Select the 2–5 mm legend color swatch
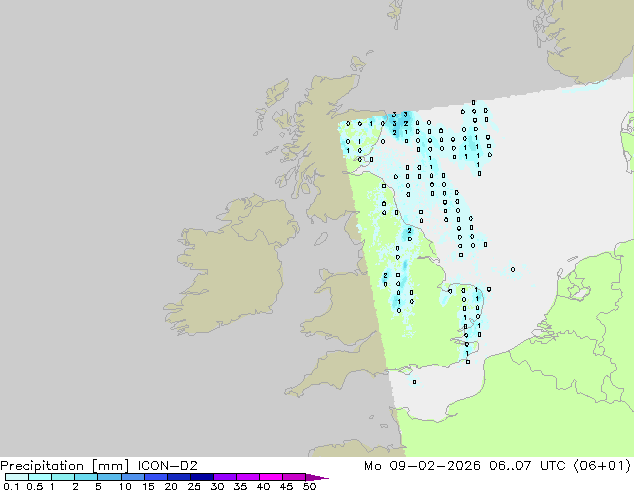Image resolution: width=634 pixels, height=490 pixels. (86, 477)
